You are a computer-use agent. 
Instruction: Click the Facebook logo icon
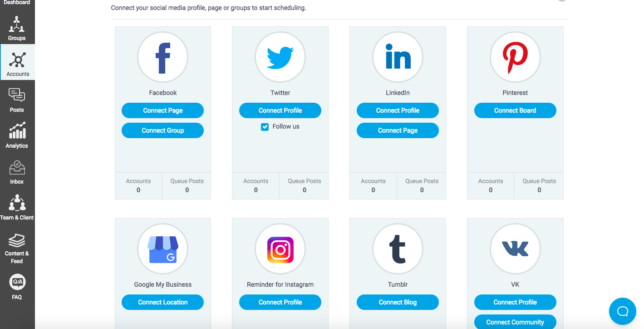162,57
